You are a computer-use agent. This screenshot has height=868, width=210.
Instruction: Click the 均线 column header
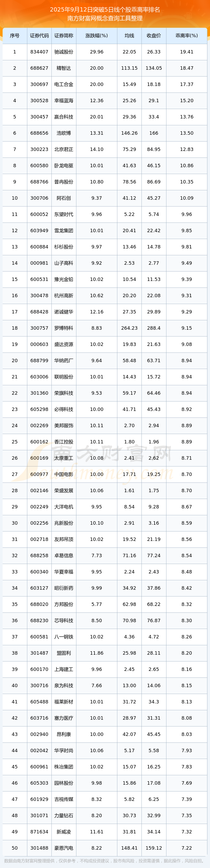[129, 36]
